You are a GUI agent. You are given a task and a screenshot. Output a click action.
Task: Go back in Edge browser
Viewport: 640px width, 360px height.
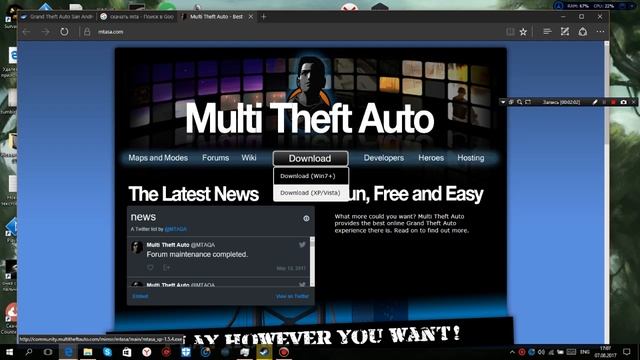[x=27, y=32]
